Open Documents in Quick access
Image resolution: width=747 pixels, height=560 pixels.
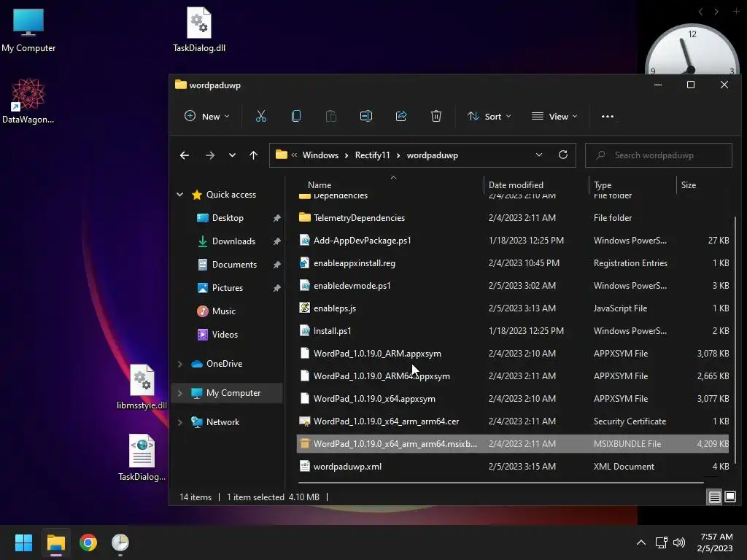click(x=234, y=264)
